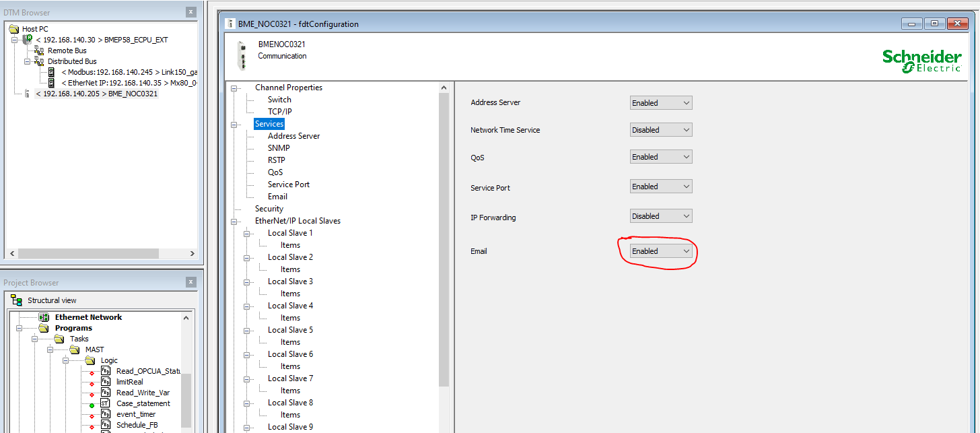The image size is (980, 433).
Task: Click the Distributed Bus icon
Action: click(x=40, y=61)
